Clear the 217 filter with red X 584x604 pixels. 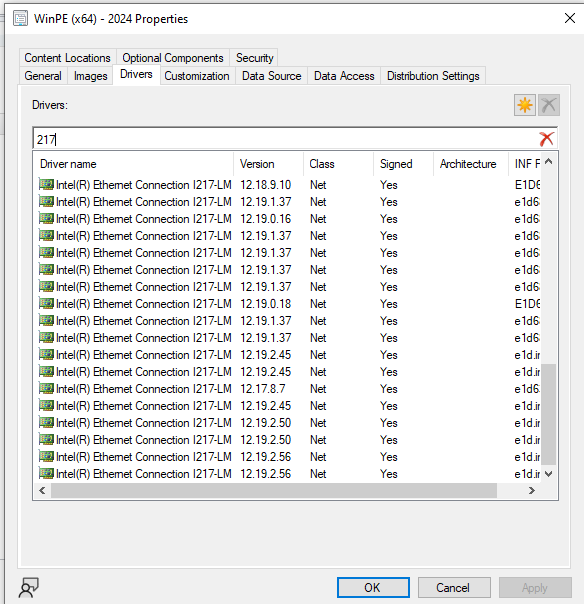click(x=546, y=139)
